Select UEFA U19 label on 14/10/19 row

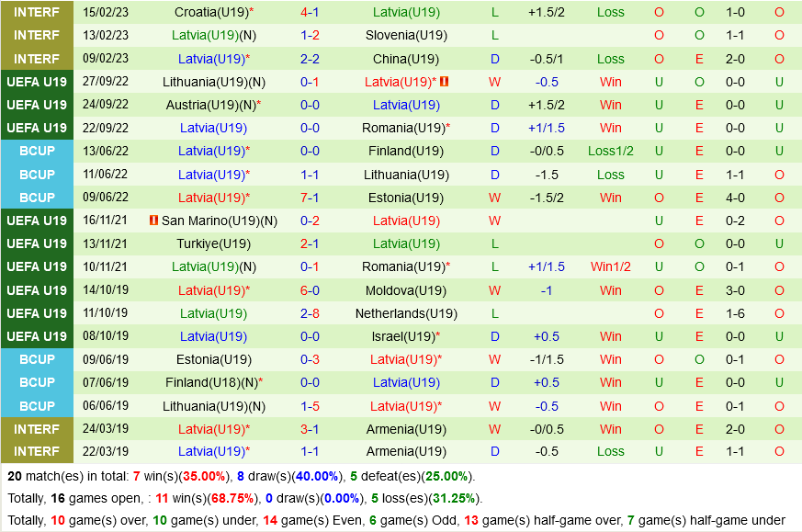pyautogui.click(x=37, y=290)
